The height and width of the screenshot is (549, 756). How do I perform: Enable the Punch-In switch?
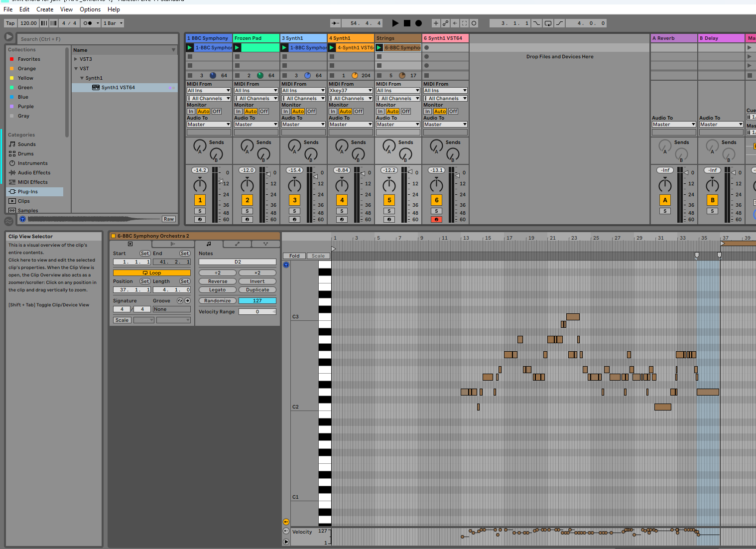click(536, 23)
